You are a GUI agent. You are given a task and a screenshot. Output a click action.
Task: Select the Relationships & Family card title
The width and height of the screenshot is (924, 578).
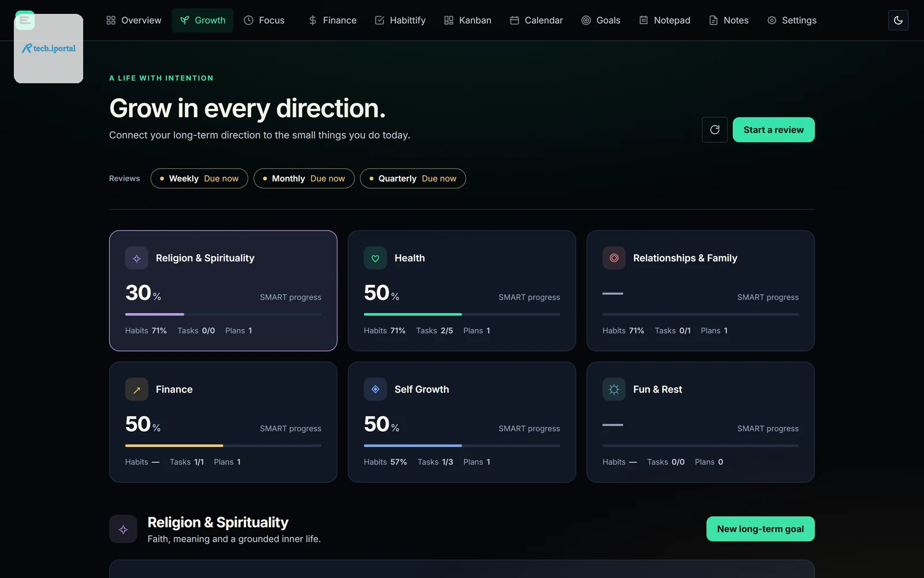pyautogui.click(x=685, y=258)
